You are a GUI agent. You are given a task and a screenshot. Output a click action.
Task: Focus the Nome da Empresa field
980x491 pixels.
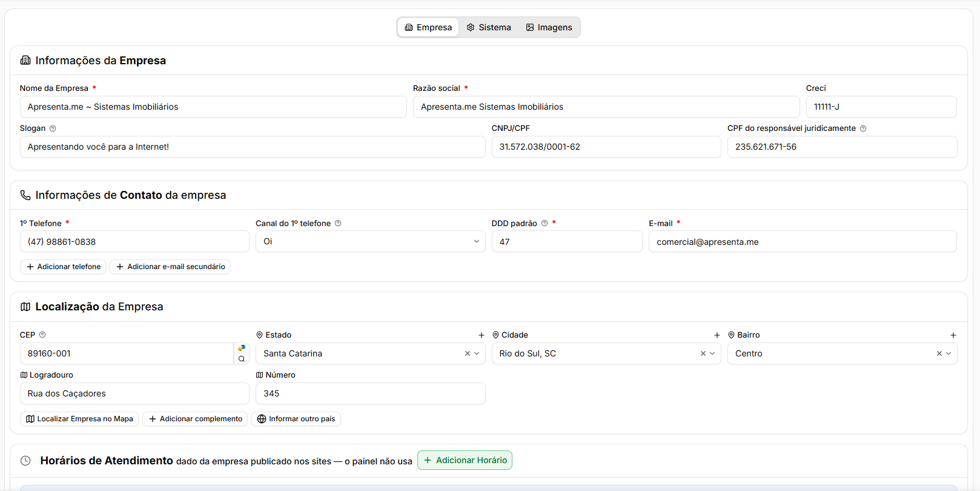[213, 107]
